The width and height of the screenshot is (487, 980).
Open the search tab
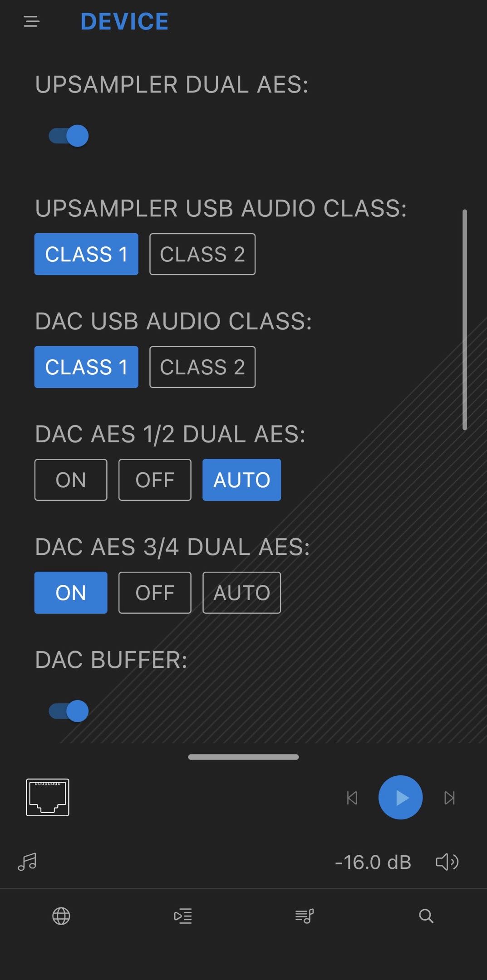(x=426, y=916)
